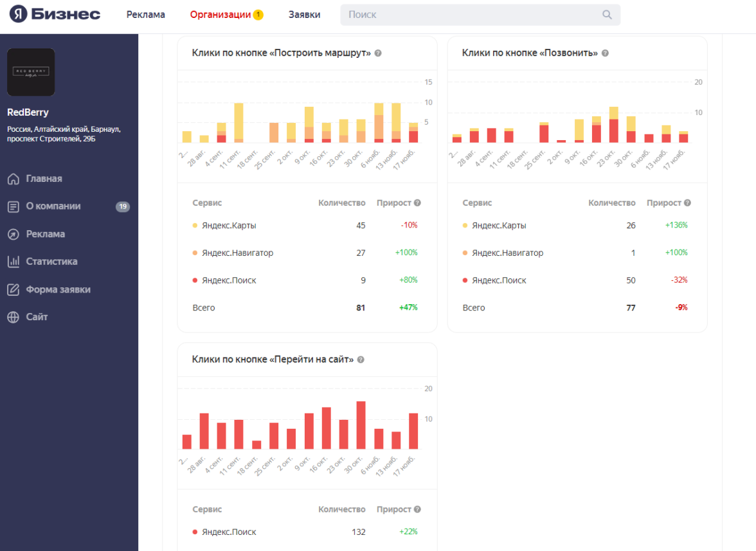Click the Сайт globe icon in sidebar
The height and width of the screenshot is (551, 756).
(13, 317)
